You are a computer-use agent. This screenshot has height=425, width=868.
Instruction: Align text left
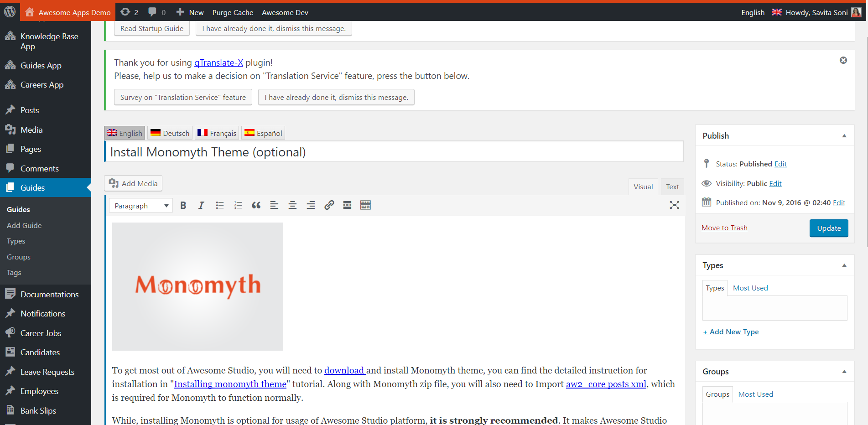[274, 205]
